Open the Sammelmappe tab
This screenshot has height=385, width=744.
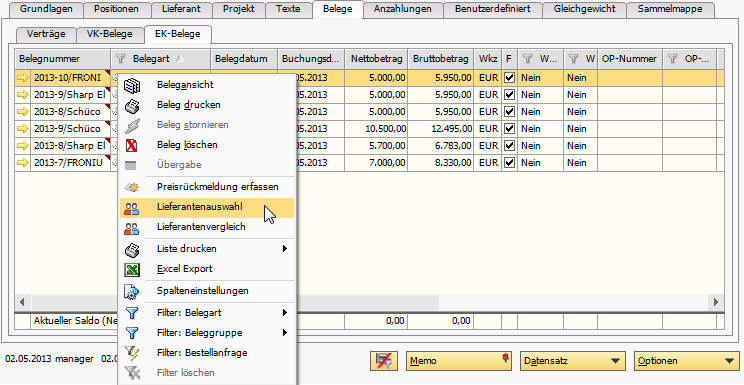point(670,9)
